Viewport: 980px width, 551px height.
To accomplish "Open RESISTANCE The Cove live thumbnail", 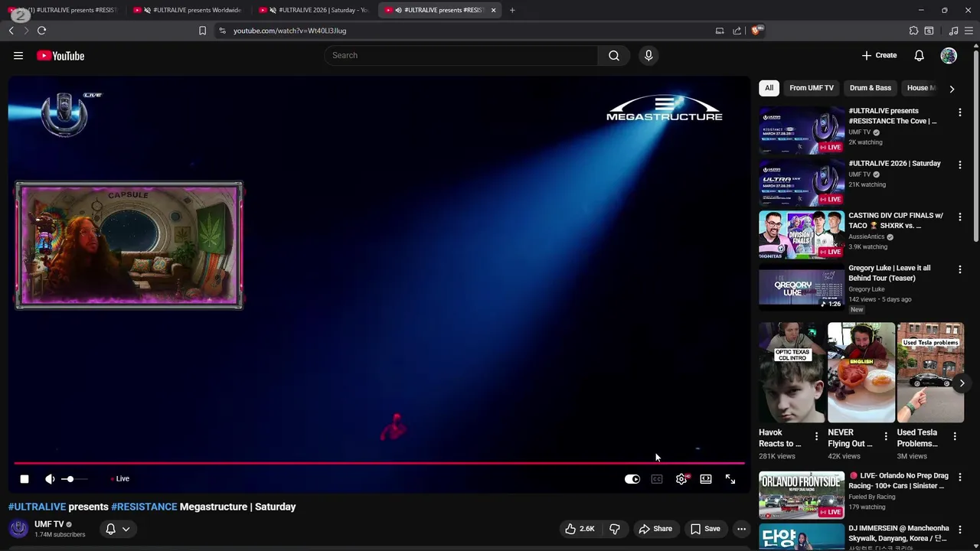I will click(802, 130).
